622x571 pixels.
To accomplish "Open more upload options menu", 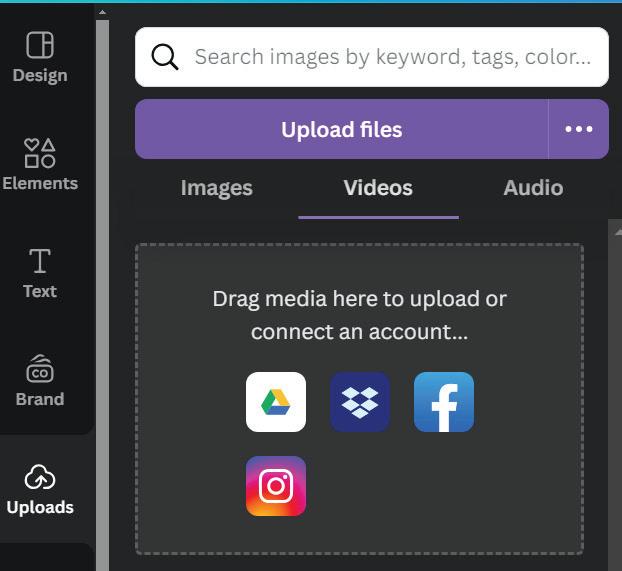I will (x=579, y=129).
